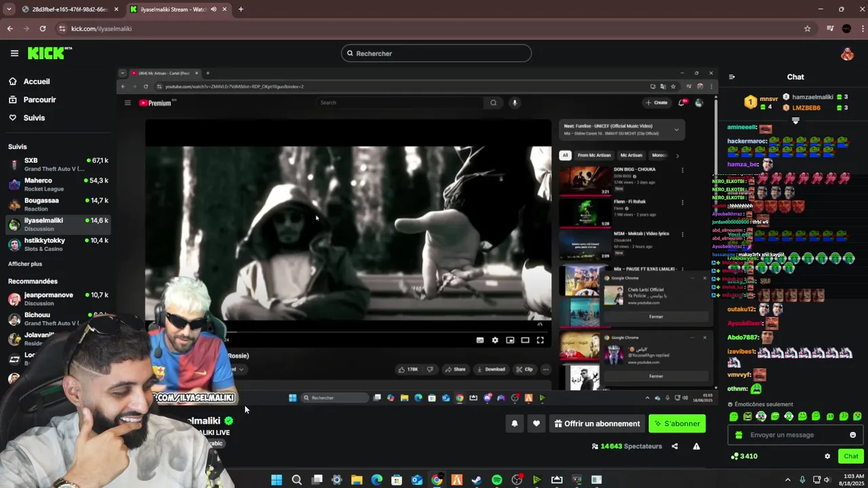Click the channel points balance 3410
This screenshot has height=488, width=868.
[744, 456]
